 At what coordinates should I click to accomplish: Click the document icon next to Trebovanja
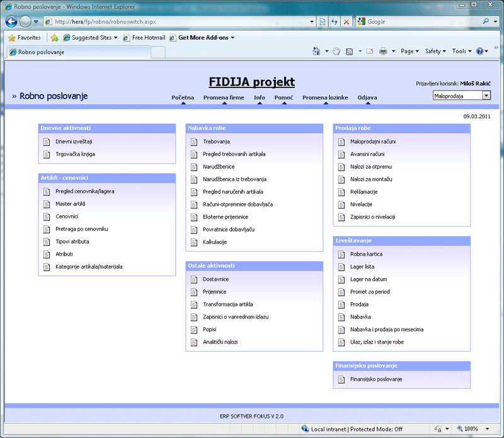click(x=193, y=142)
